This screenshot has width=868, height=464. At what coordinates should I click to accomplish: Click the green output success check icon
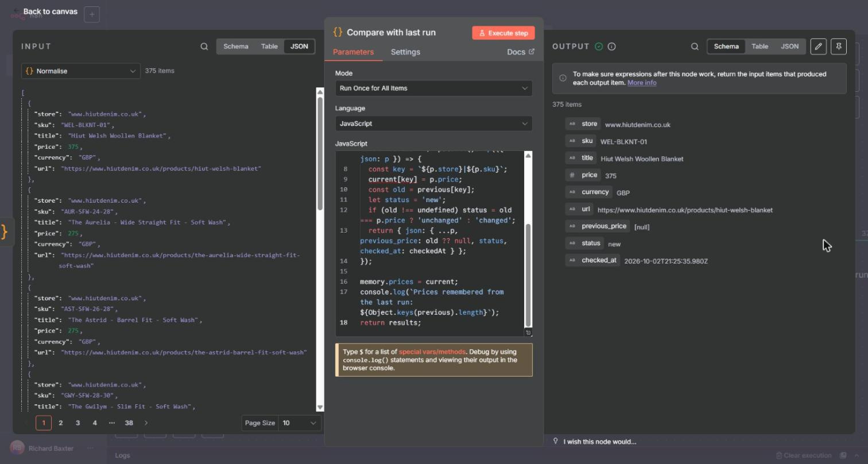599,47
